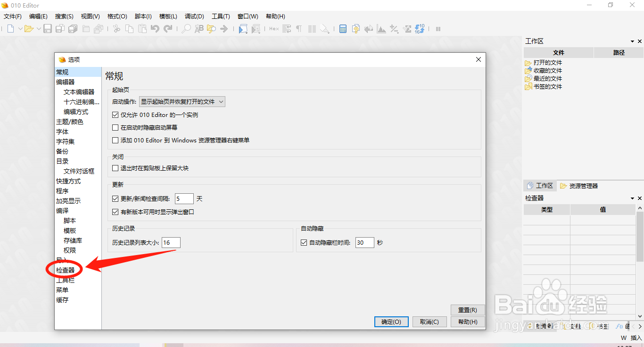
Task: Open the 工具(T) menu
Action: 221,16
